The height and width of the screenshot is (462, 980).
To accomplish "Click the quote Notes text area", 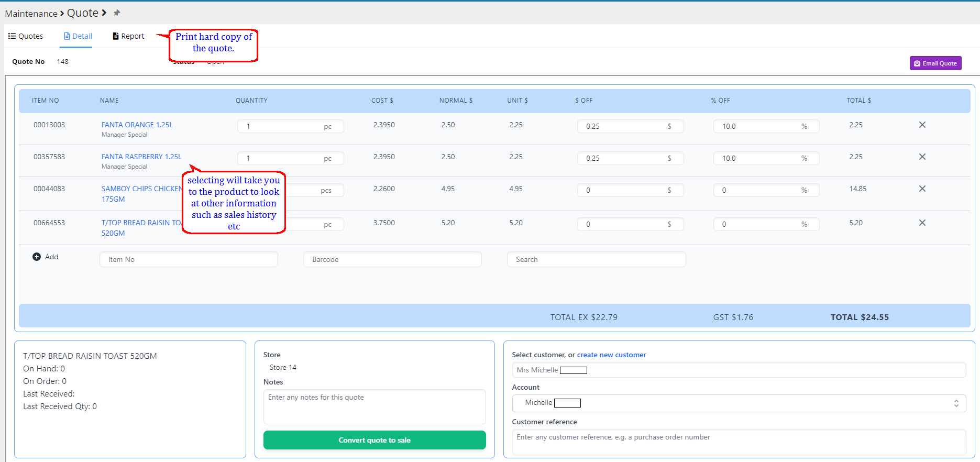I will pos(375,406).
